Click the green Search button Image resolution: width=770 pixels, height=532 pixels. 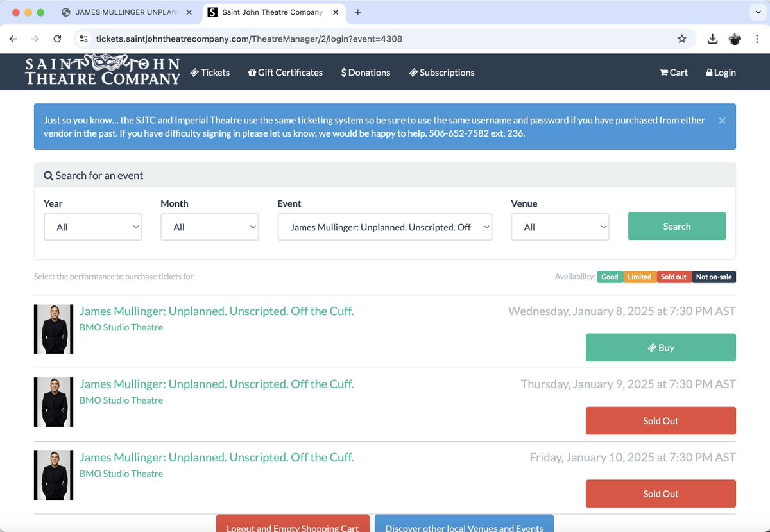point(677,227)
